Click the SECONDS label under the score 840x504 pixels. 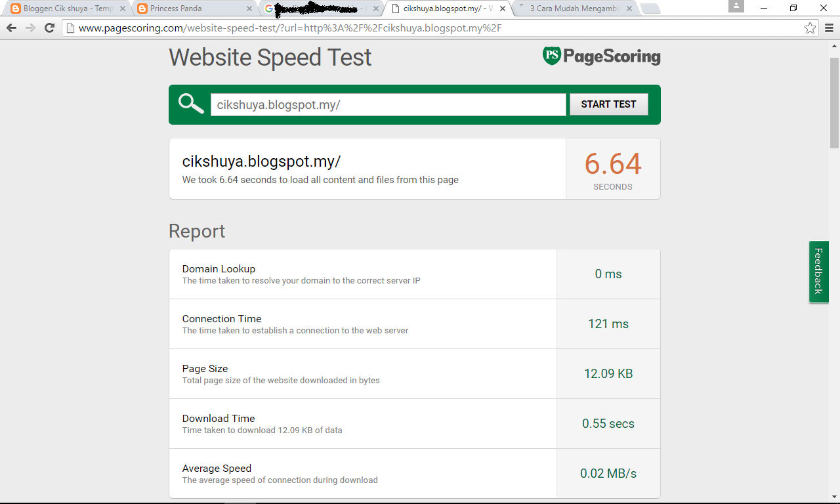point(613,187)
